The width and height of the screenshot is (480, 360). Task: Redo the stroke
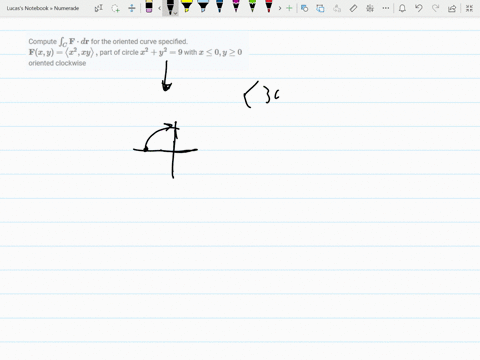point(435,8)
